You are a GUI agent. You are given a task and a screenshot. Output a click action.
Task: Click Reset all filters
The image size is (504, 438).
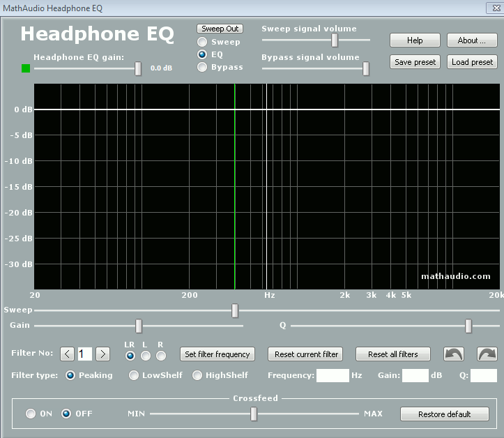[x=392, y=354]
